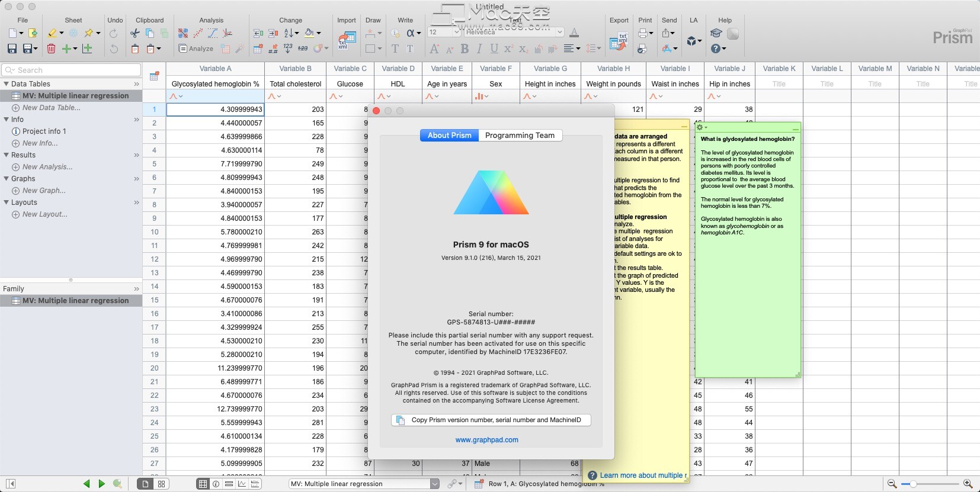The width and height of the screenshot is (980, 492).
Task: Collapse the Info tree section
Action: (6, 120)
